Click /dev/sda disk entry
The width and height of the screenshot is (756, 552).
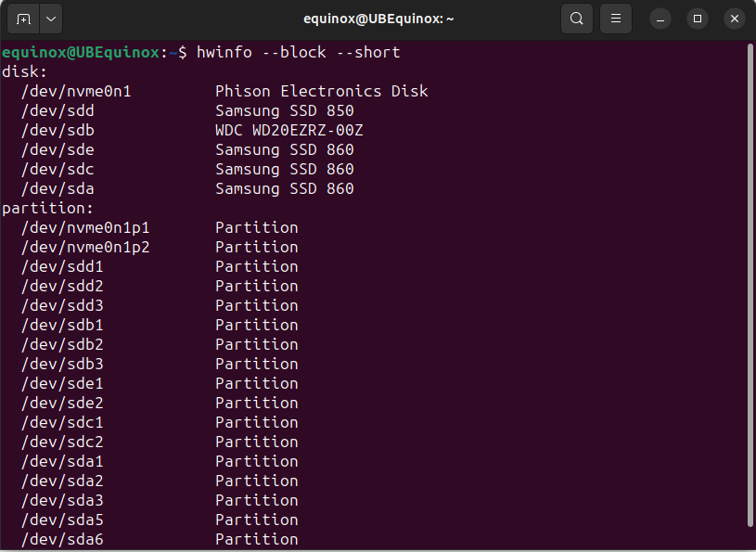58,188
